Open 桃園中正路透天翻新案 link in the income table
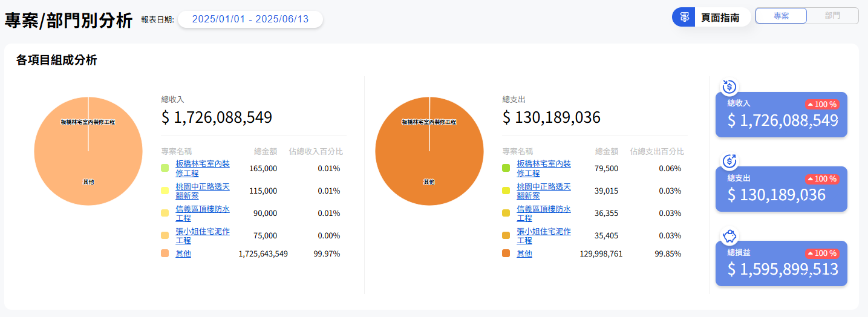This screenshot has width=868, height=317. click(x=203, y=191)
